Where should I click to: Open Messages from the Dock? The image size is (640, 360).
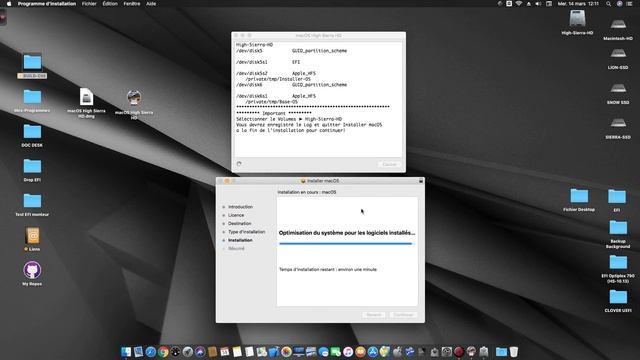(323, 351)
